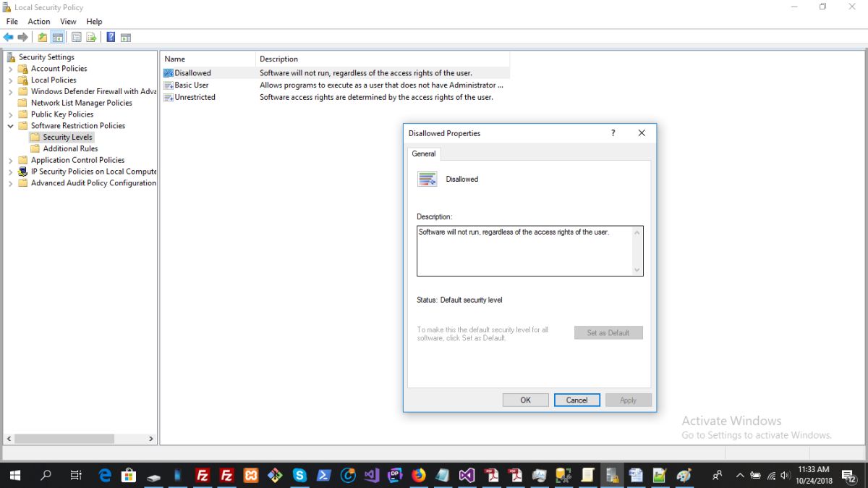The image size is (868, 488).
Task: Toggle the Show/Hide Console Tree icon
Action: [x=58, y=38]
